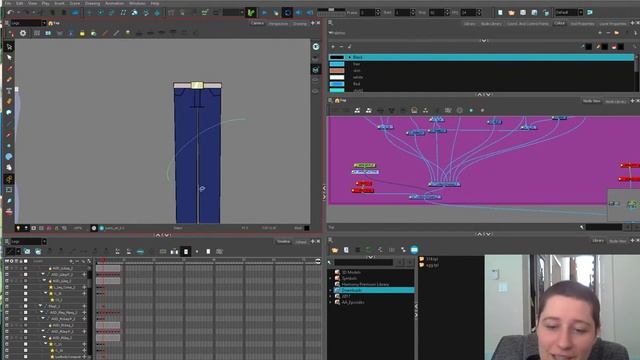Switch to the Drawing view tab
This screenshot has width=640, height=360.
(x=300, y=24)
